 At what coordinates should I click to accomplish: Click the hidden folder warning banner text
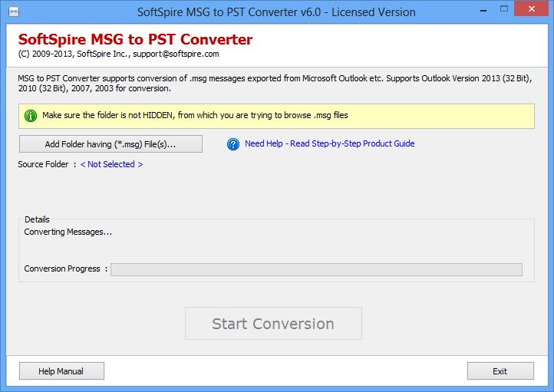tap(195, 116)
